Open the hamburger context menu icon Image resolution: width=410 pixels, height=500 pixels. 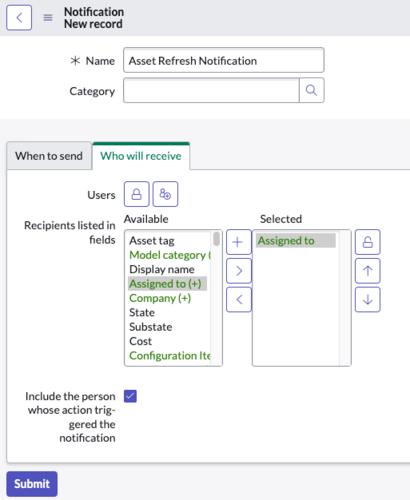point(48,18)
